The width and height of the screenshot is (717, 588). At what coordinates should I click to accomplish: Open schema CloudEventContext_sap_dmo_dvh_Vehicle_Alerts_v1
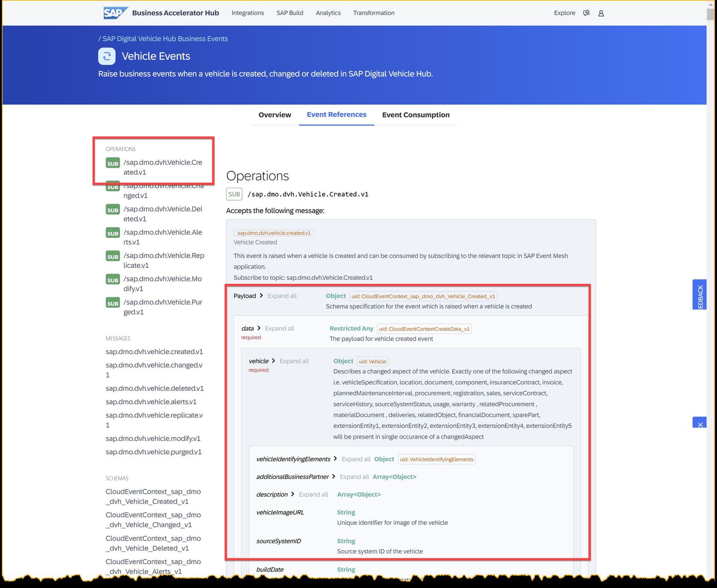point(153,567)
